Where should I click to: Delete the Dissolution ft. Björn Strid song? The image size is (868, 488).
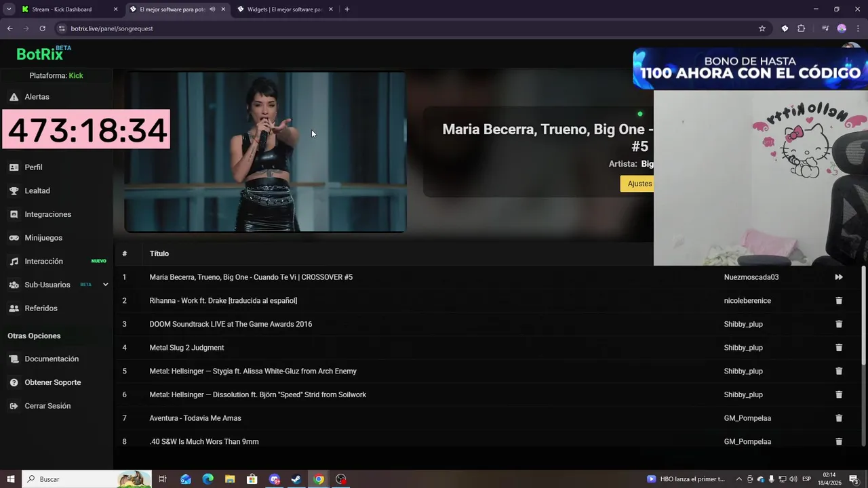(x=839, y=394)
